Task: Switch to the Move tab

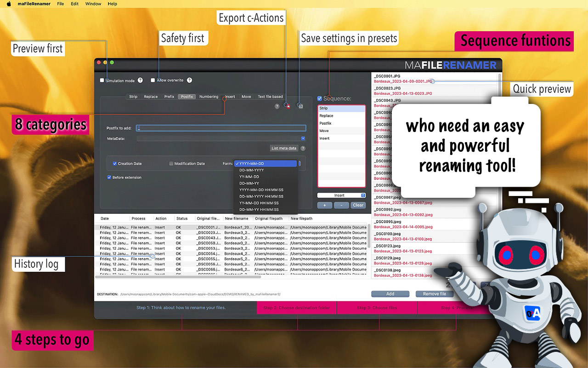Action: tap(246, 97)
